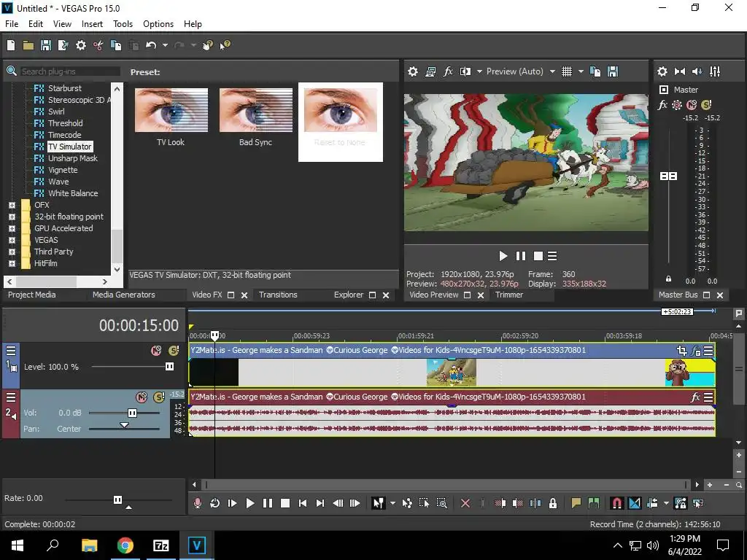
Task: Copy selection using the toolbar copy icon
Action: coord(116,45)
